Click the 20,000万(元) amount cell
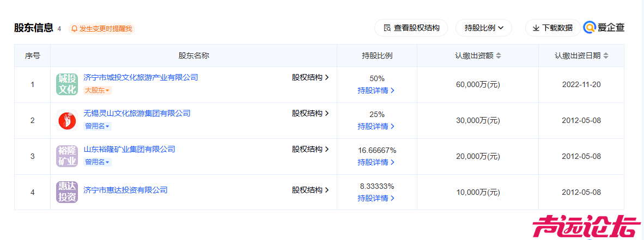 pyautogui.click(x=478, y=156)
